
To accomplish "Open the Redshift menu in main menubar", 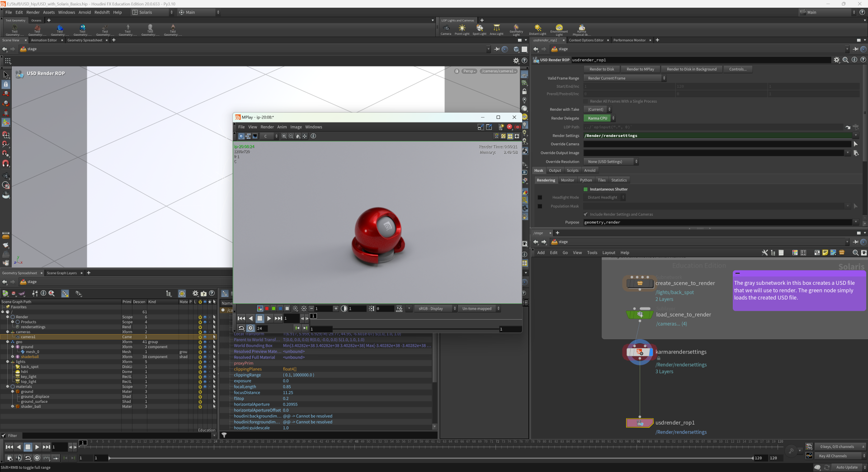I will (x=102, y=12).
